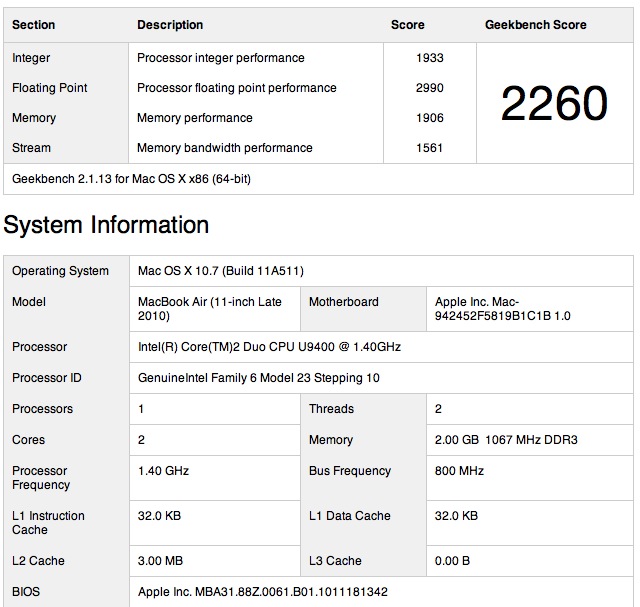Select the Bus Frequency 800 MHz value

coord(459,471)
